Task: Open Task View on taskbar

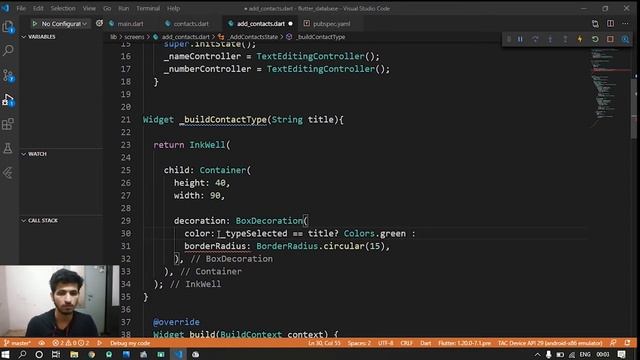Action: [56, 354]
